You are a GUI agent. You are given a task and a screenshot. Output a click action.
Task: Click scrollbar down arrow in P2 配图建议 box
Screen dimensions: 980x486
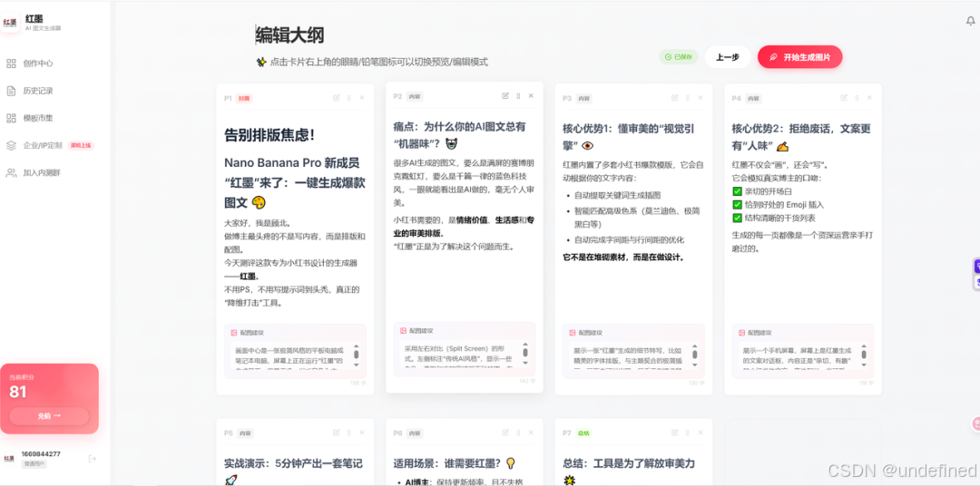pos(525,362)
